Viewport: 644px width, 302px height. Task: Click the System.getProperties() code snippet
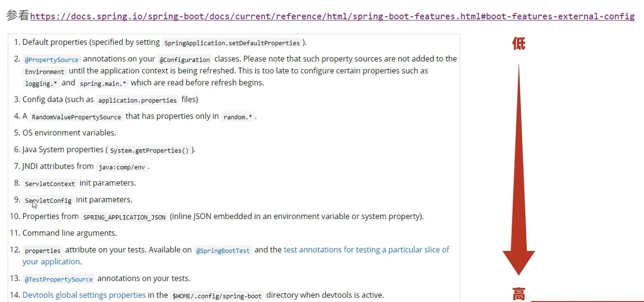coord(149,150)
